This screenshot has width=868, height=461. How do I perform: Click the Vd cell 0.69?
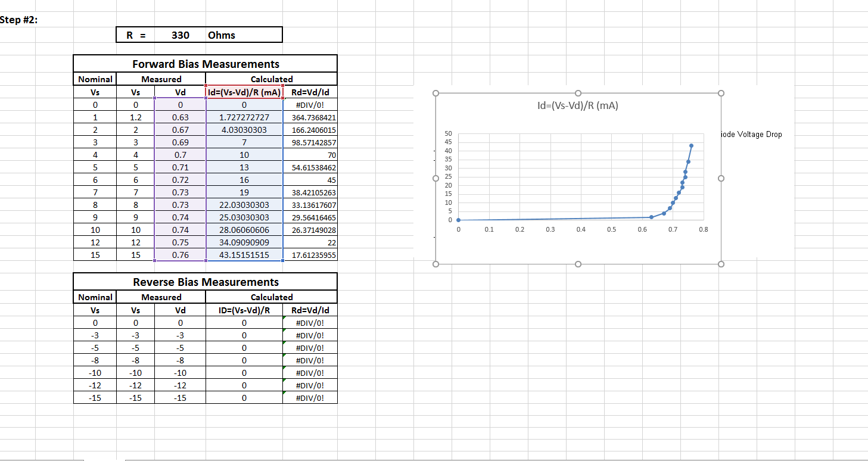(180, 142)
